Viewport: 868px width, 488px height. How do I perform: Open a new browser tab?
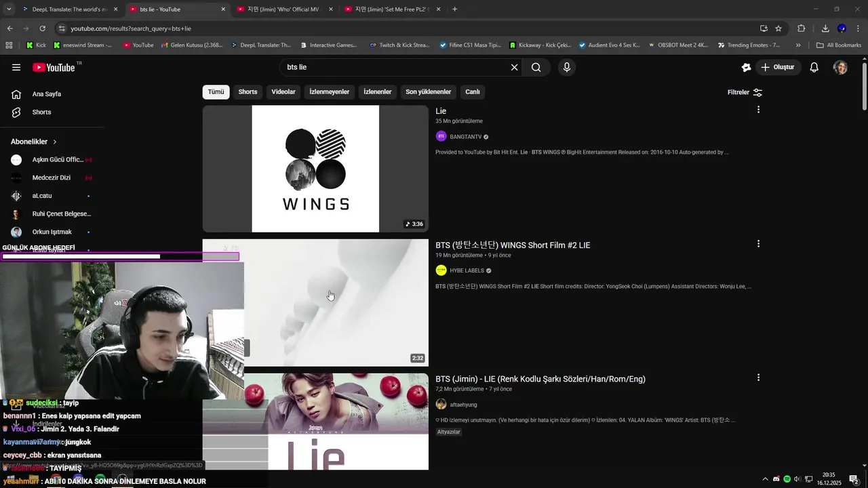tap(454, 9)
